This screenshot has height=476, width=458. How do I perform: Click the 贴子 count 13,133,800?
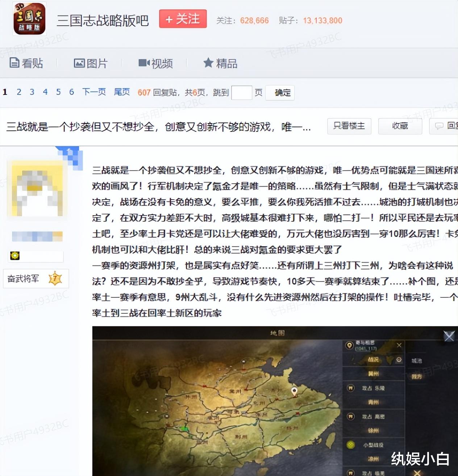[x=322, y=21]
